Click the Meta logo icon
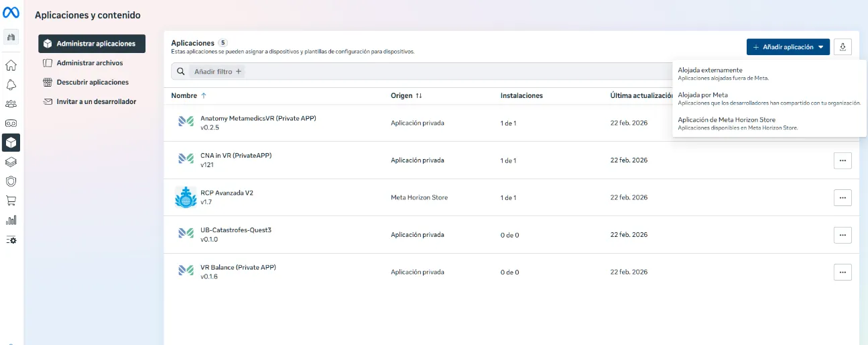868x345 pixels. click(x=11, y=13)
